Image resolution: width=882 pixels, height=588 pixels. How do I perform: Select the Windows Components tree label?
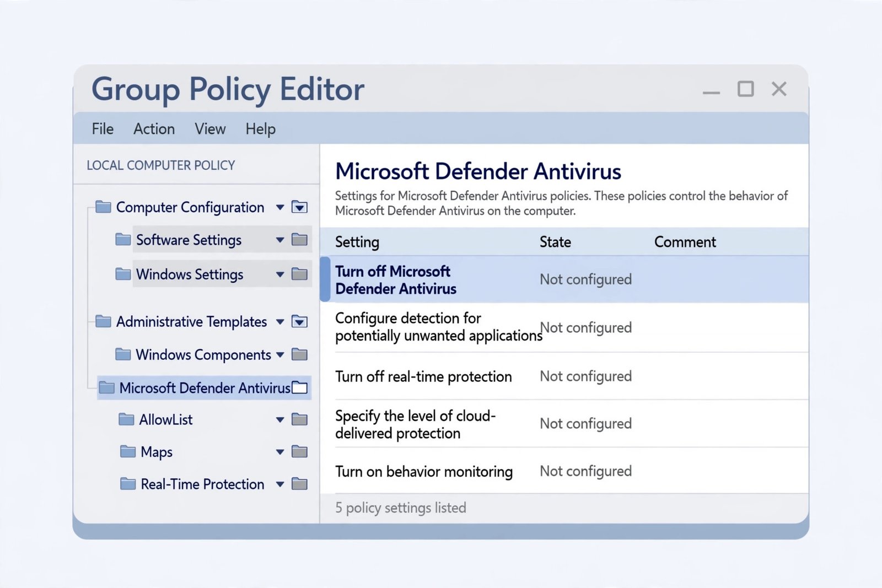tap(203, 355)
